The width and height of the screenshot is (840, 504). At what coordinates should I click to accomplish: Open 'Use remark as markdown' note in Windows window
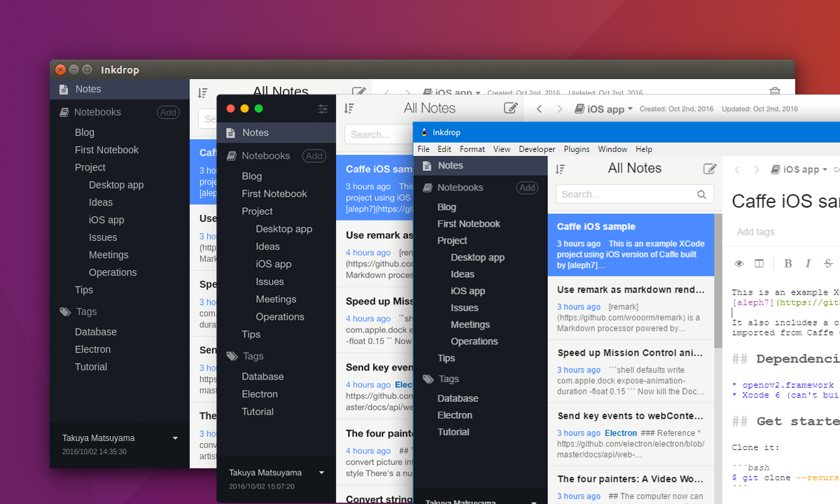pos(631,308)
